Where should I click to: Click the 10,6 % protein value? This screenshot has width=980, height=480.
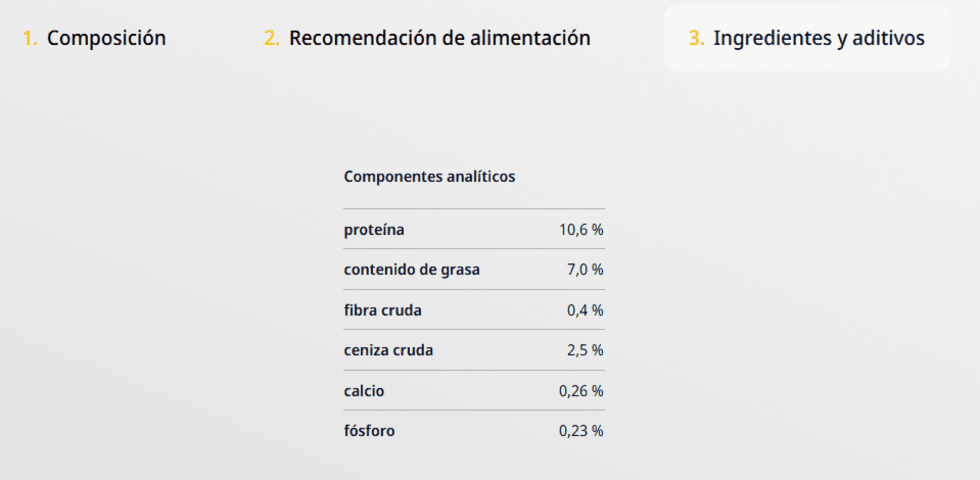581,230
